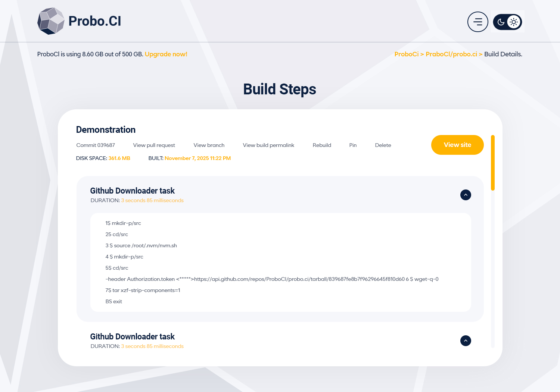The width and height of the screenshot is (560, 392).
Task: Collapse the second Github Downloader task
Action: [x=466, y=341]
